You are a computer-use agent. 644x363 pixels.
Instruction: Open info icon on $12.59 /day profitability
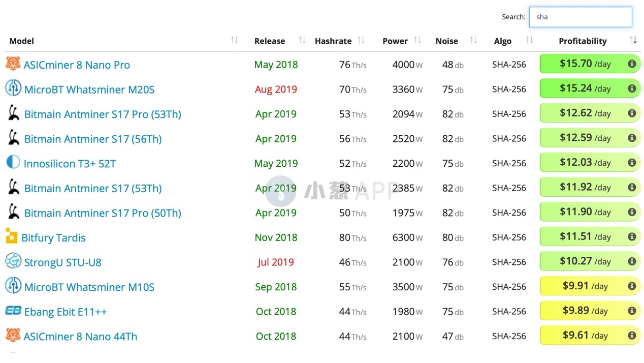coord(632,138)
